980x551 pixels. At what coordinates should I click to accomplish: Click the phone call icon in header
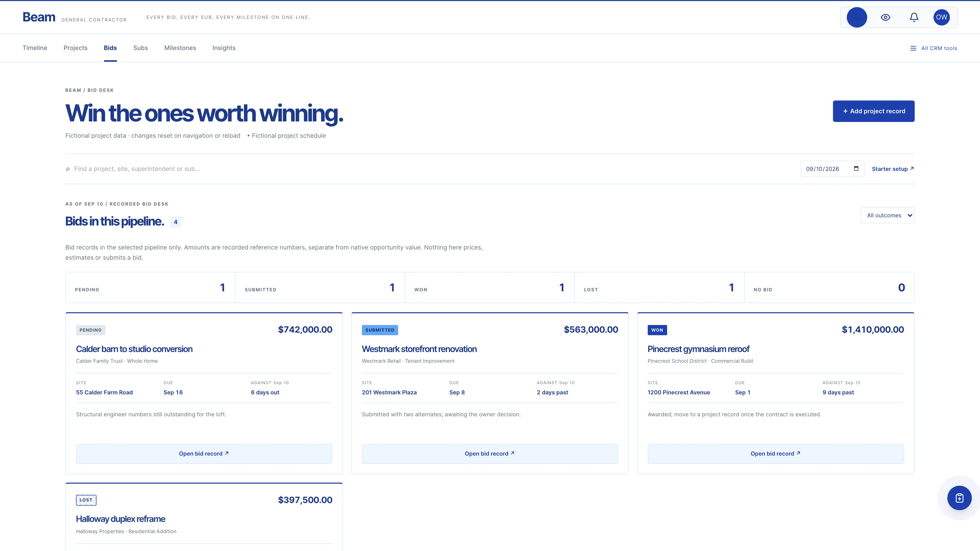(857, 17)
